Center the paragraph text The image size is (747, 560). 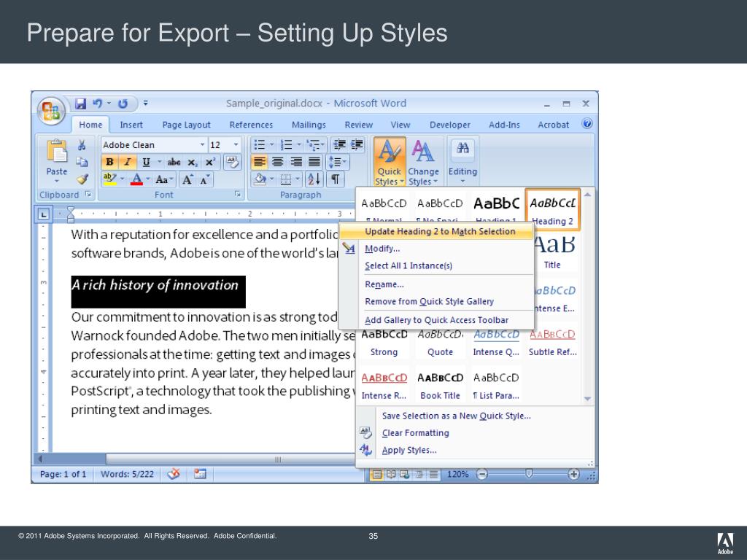[278, 162]
